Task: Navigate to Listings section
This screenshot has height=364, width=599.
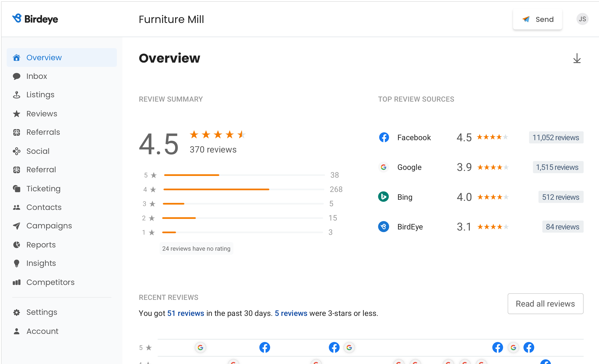Action: 40,94
